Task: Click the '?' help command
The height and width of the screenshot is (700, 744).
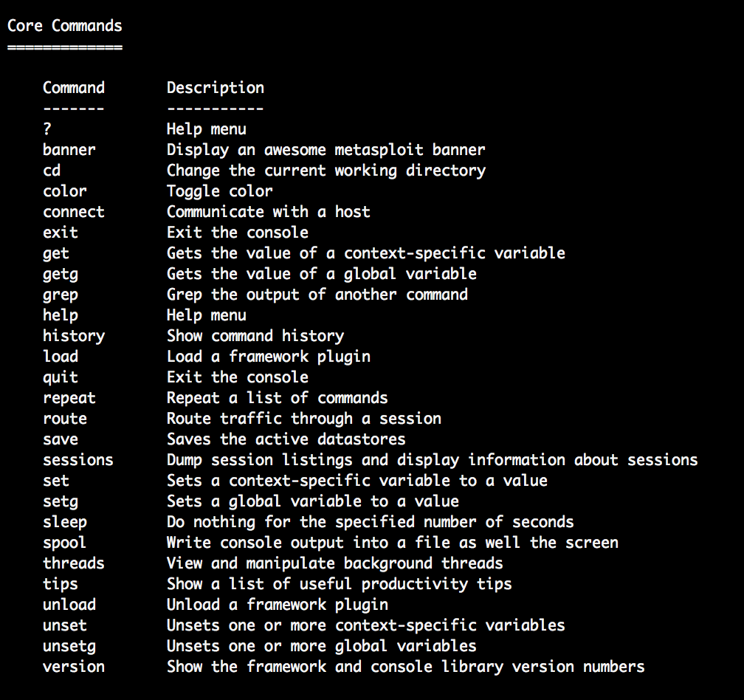Action: tap(47, 129)
